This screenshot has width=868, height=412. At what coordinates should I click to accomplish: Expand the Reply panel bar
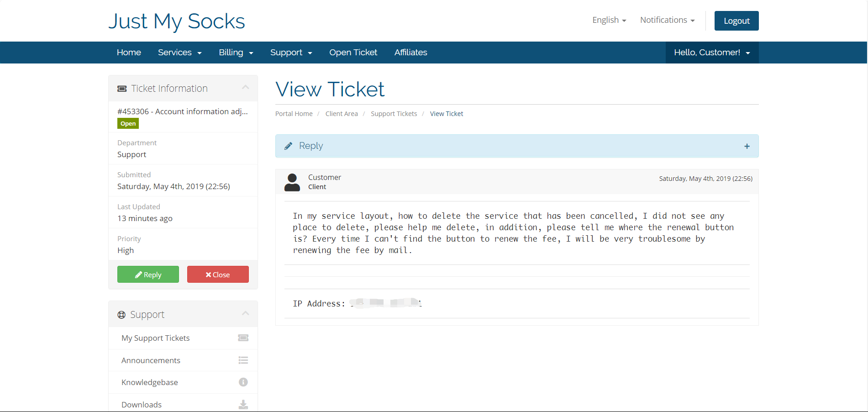pos(517,146)
